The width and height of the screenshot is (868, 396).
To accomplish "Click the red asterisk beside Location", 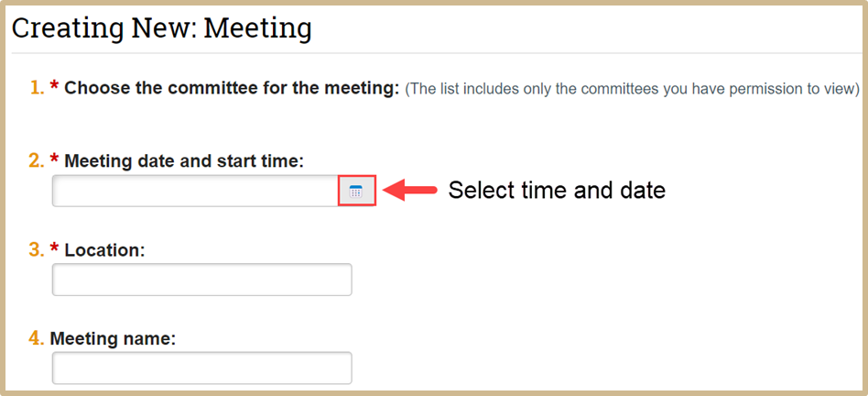I will pyautogui.click(x=55, y=249).
